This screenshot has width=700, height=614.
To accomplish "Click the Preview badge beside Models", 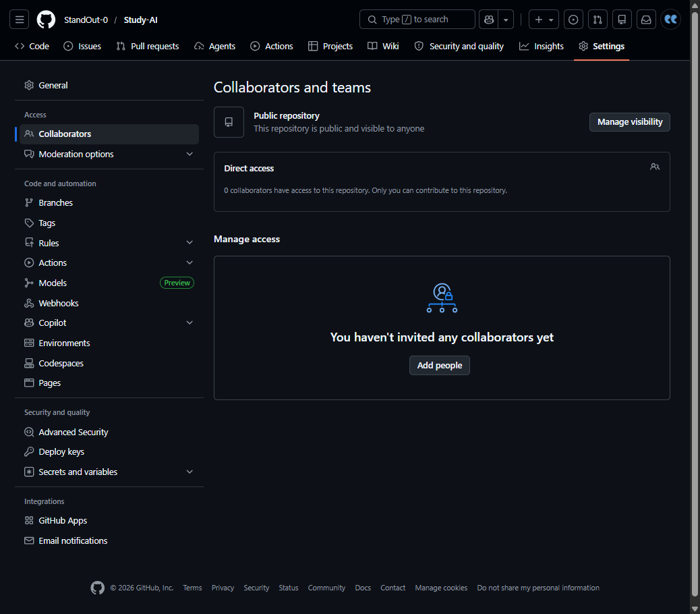I will tap(177, 283).
